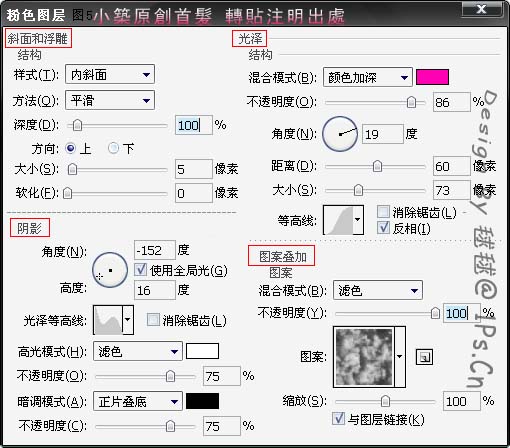510x448 pixels.
Task: Enable 消除锯齿 anti-alias for gloss contour
Action: pos(153,319)
